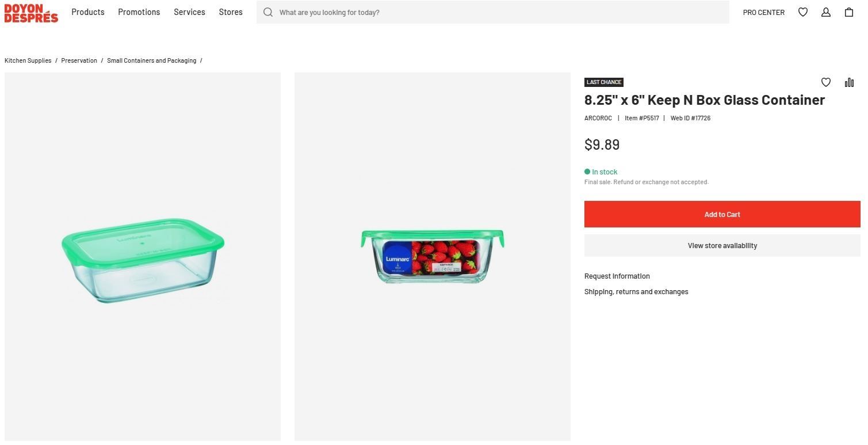Open the wishlist heart in header
868x445 pixels.
803,12
